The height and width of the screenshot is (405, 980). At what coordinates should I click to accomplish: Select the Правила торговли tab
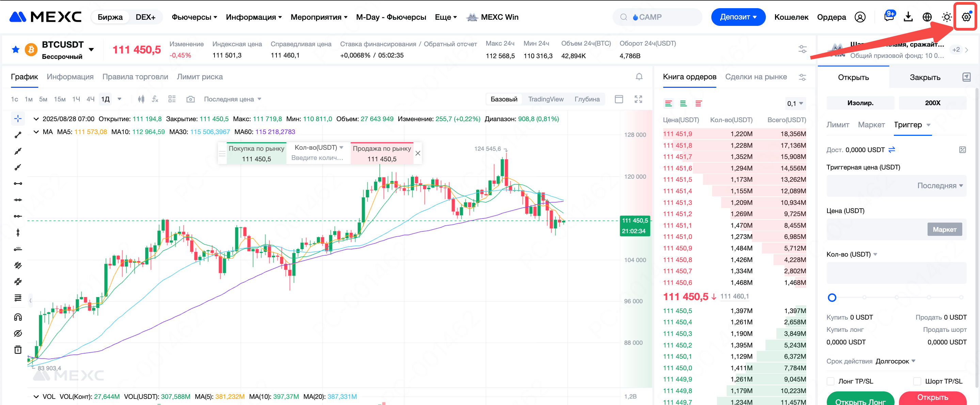click(x=135, y=77)
